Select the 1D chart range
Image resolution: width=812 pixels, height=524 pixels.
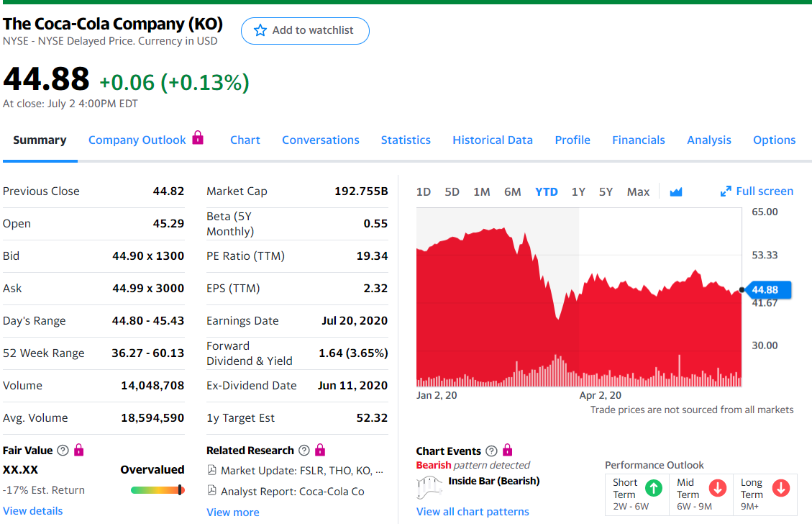pyautogui.click(x=423, y=191)
